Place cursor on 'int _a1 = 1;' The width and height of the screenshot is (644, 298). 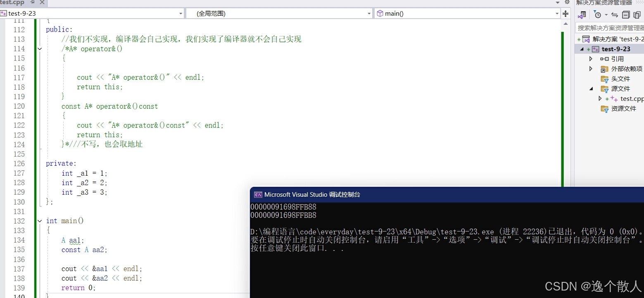84,173
